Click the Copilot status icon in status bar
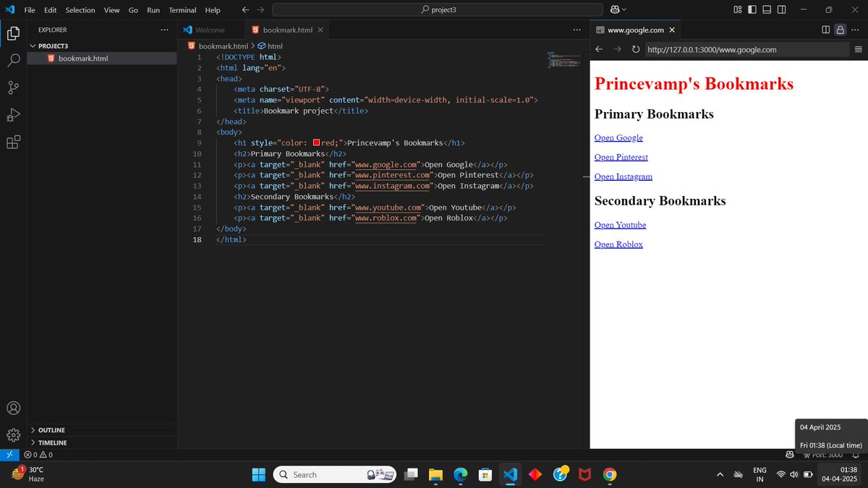 point(790,455)
